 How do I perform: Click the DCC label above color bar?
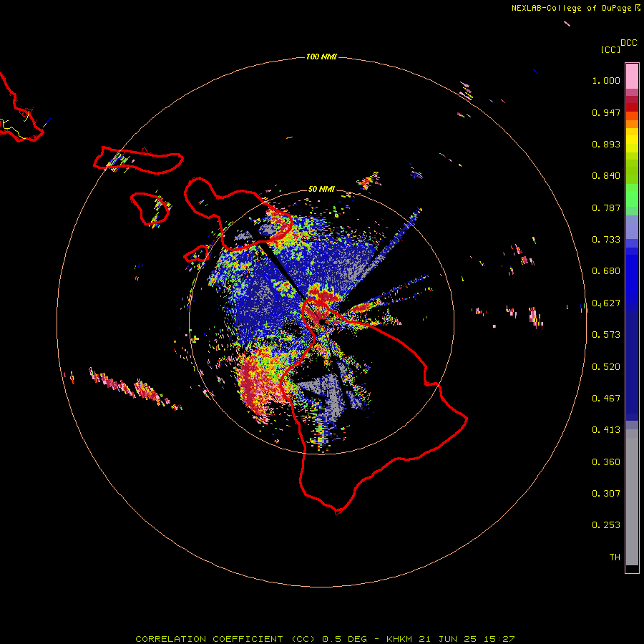(628, 43)
